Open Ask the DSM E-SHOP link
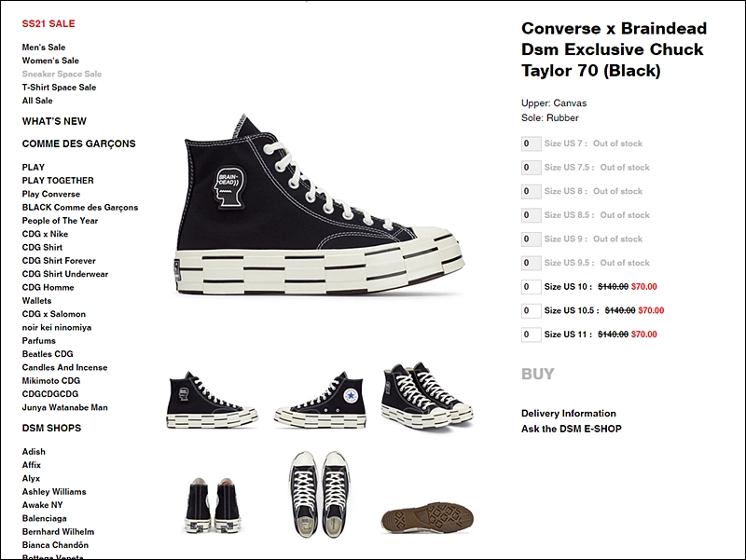Image resolution: width=746 pixels, height=560 pixels. [572, 429]
